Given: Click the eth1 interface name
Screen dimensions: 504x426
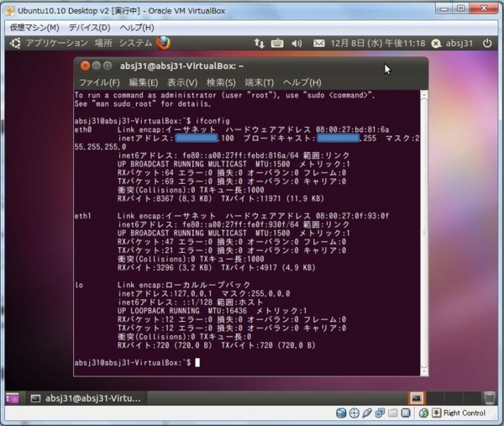Looking at the screenshot, I should tap(83, 216).
